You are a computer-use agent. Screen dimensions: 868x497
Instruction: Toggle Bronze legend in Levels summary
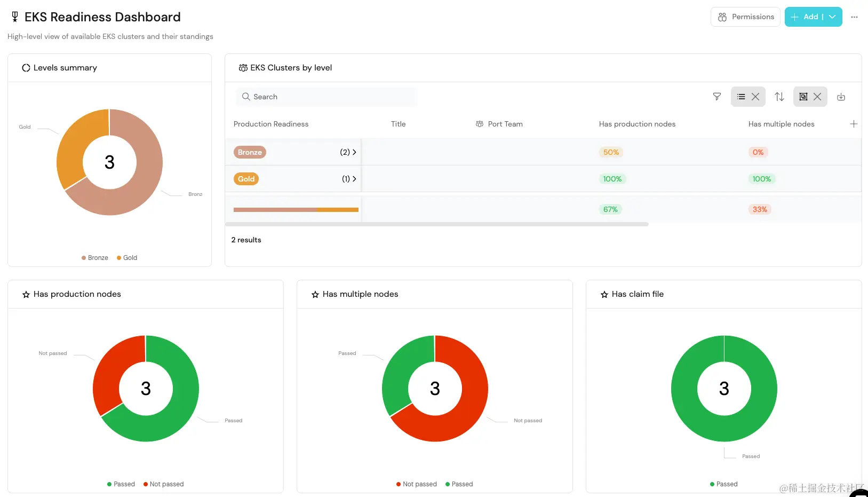[x=95, y=258]
